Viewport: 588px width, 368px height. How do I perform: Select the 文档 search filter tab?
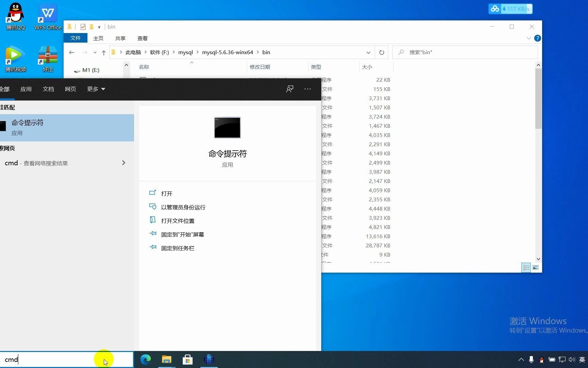(x=48, y=89)
